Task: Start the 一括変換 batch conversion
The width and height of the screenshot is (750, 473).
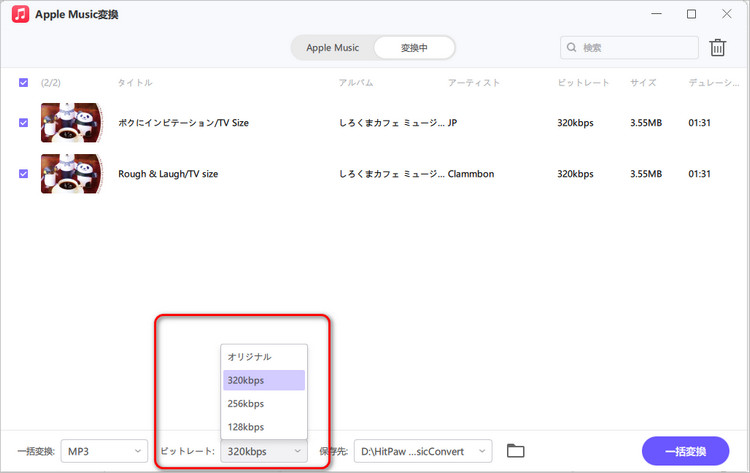Action: [685, 451]
